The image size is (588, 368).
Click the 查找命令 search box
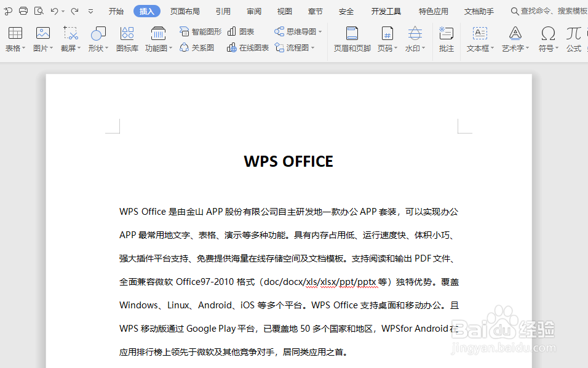point(546,10)
